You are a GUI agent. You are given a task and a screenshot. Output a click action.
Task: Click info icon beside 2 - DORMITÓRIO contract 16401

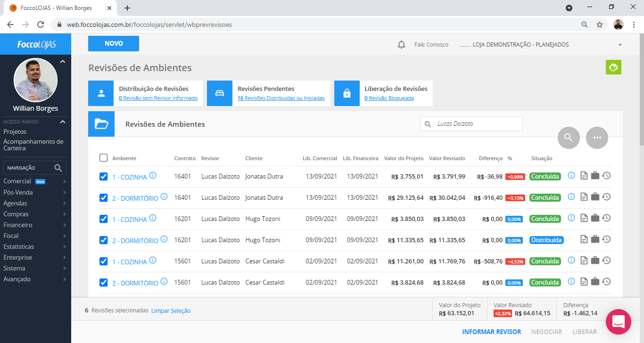tap(164, 197)
